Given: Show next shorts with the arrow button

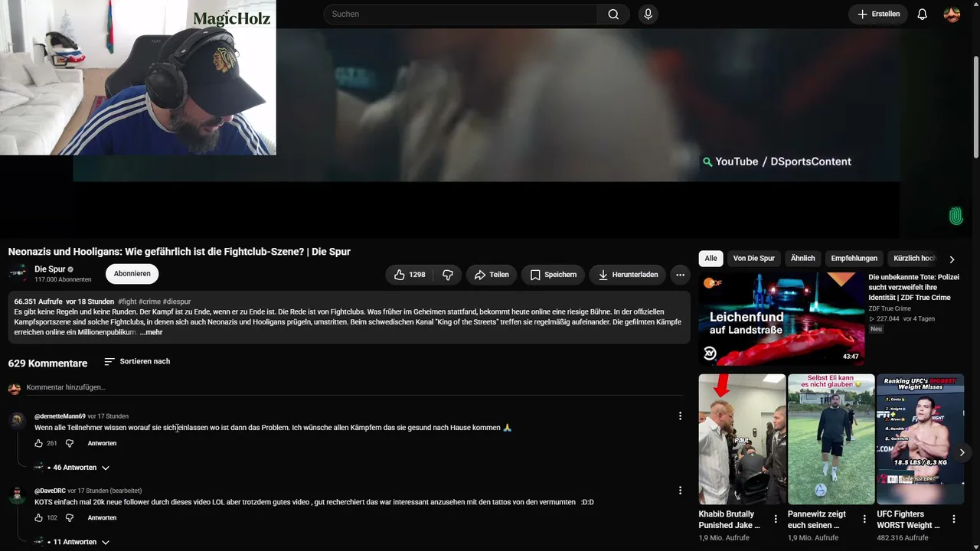Looking at the screenshot, I should tap(962, 452).
